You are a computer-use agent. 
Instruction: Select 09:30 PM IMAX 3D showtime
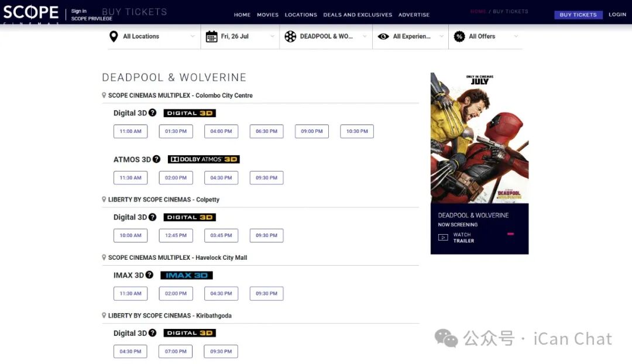coord(266,293)
